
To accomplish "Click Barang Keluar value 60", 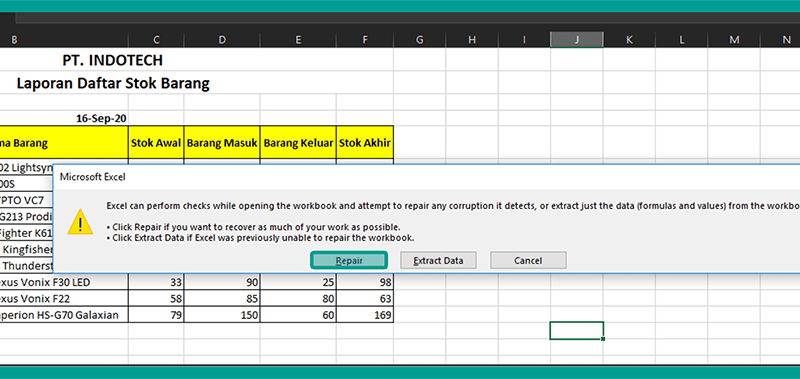I will (x=298, y=315).
